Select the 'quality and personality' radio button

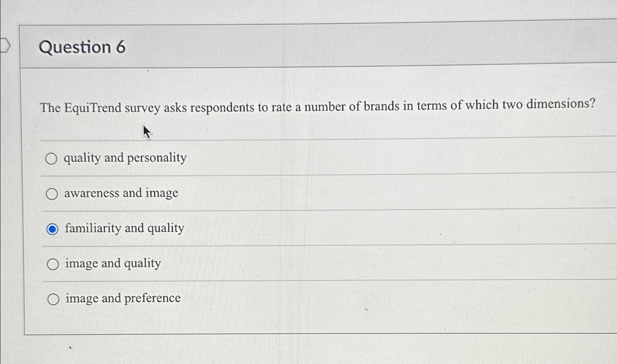tap(52, 159)
